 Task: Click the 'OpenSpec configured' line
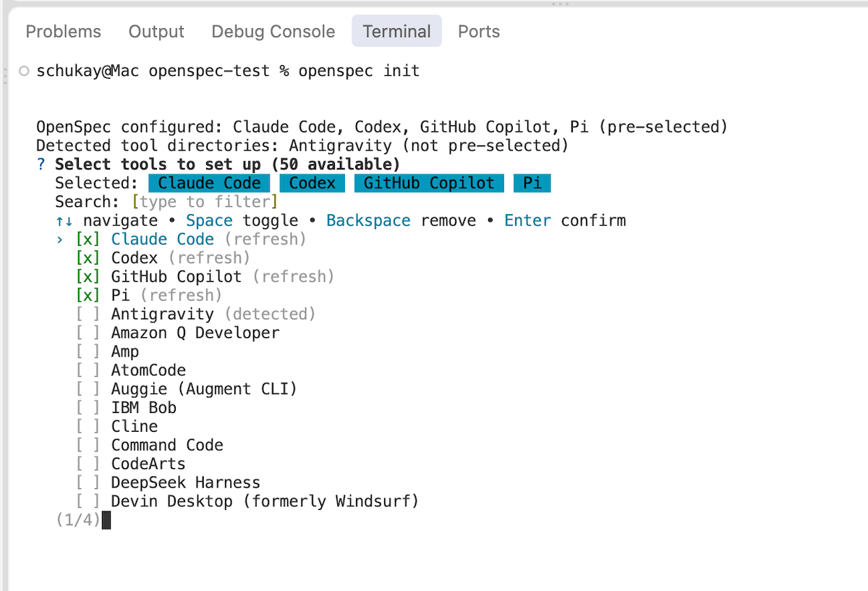click(x=382, y=127)
